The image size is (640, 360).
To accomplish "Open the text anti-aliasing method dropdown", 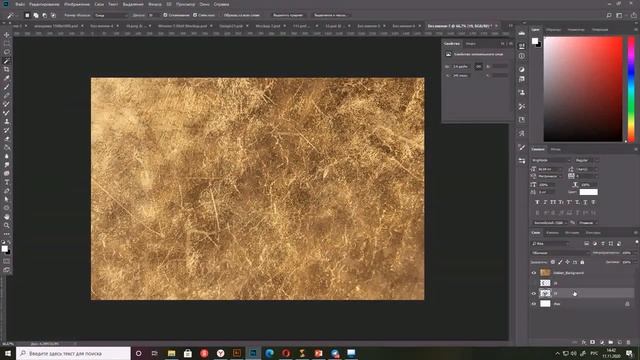I will click(588, 223).
